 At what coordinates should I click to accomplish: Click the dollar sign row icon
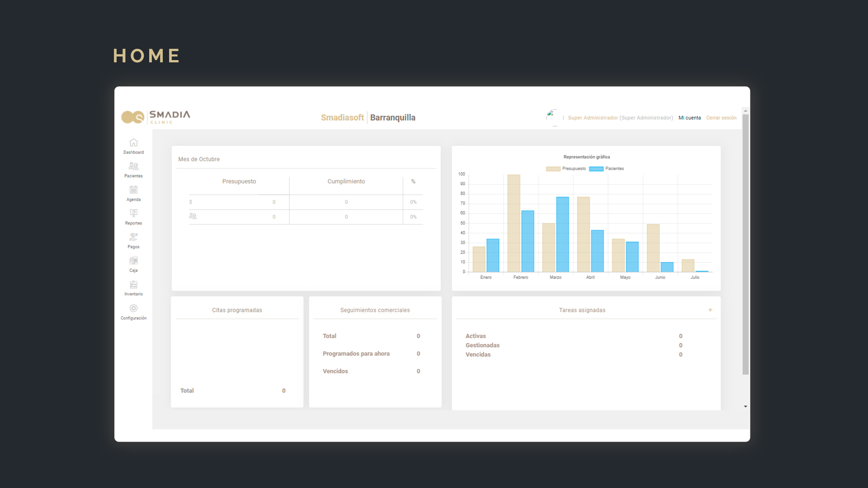tap(191, 202)
